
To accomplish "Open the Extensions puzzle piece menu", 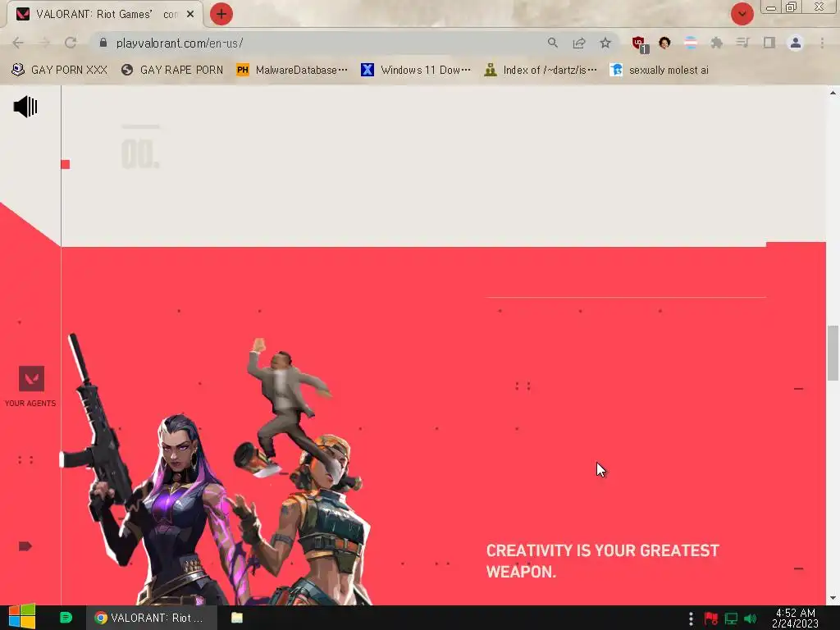I will pos(716,43).
